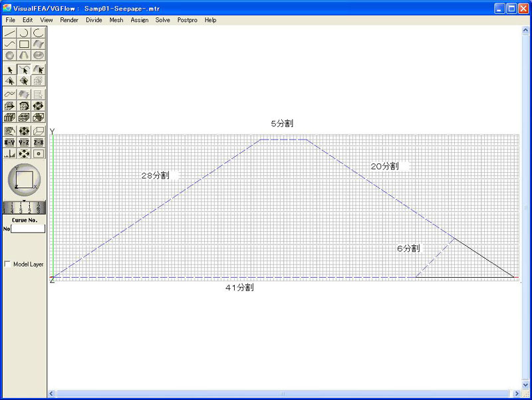Click the Curve No. input field
The width and height of the screenshot is (532, 400).
point(28,229)
